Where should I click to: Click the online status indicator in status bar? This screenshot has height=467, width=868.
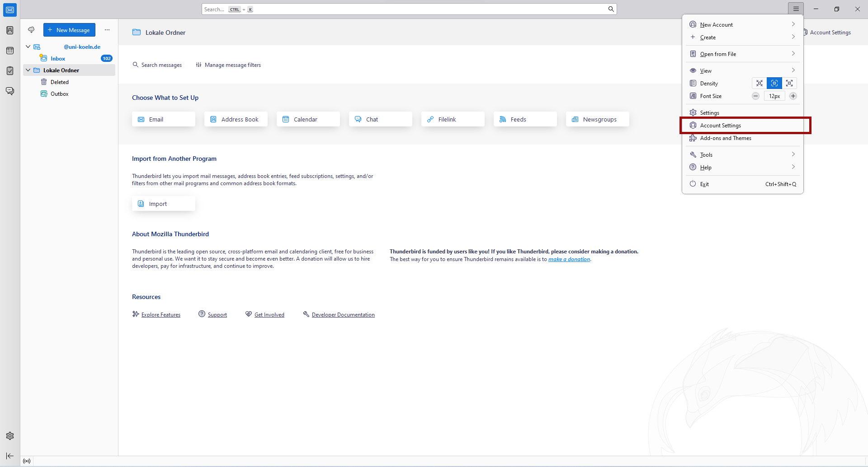click(x=27, y=461)
